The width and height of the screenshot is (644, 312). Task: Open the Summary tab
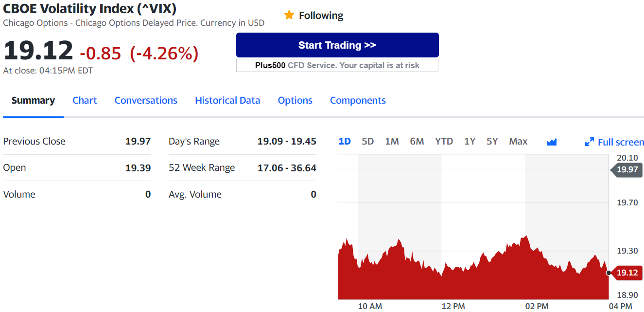33,100
